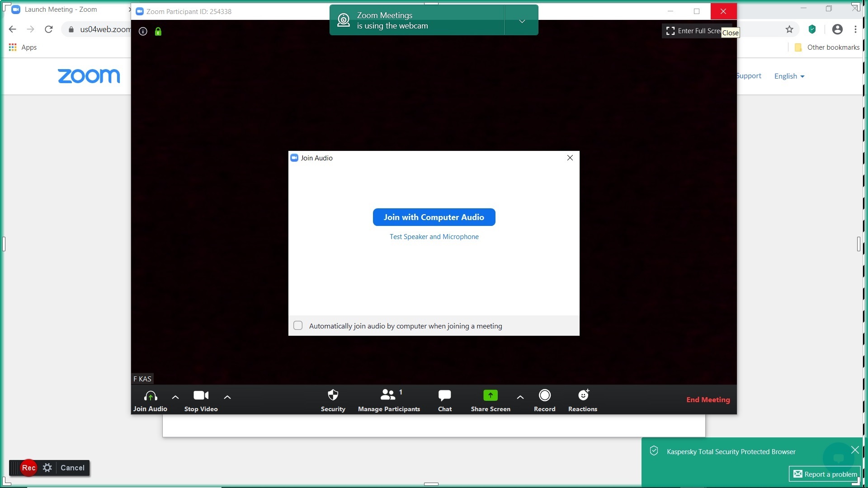Open the Chat bubble icon
868x488 pixels.
click(x=444, y=395)
